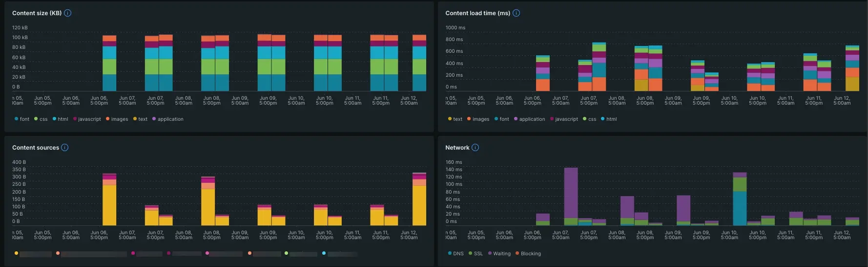The height and width of the screenshot is (267, 868).
Task: Click the application legend item in load time chart
Action: point(529,119)
